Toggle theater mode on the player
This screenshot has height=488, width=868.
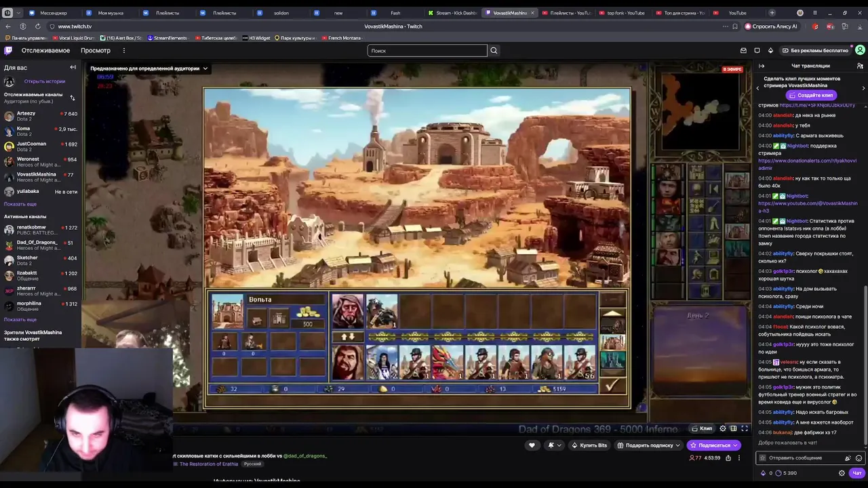pyautogui.click(x=733, y=428)
